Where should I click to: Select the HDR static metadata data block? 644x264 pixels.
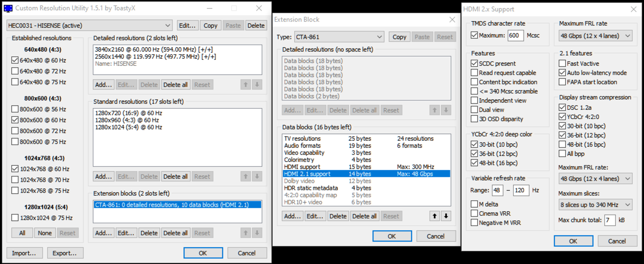point(311,188)
